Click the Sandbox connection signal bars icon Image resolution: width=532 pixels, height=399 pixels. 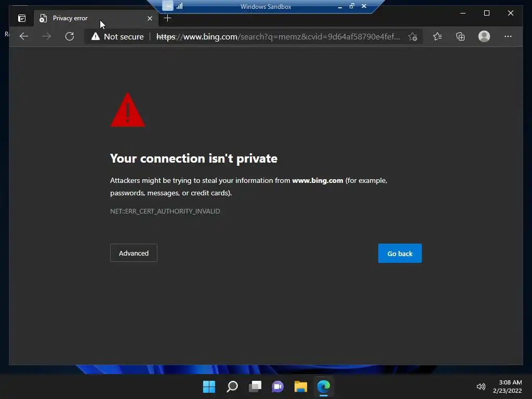click(179, 6)
